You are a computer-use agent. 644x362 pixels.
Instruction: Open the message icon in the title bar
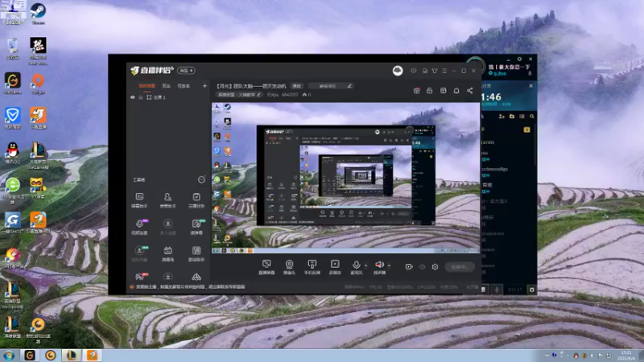click(413, 71)
